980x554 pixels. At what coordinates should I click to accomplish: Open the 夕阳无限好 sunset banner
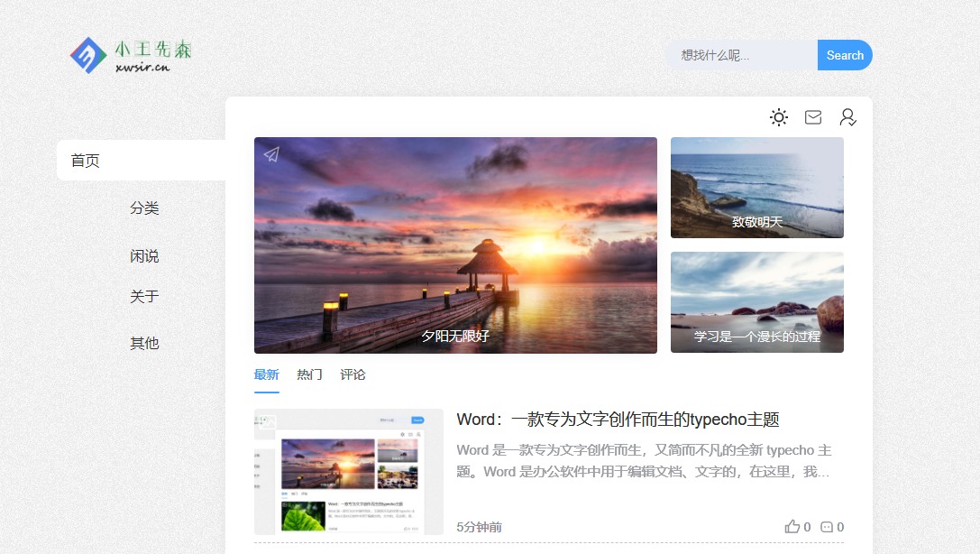[x=455, y=245]
